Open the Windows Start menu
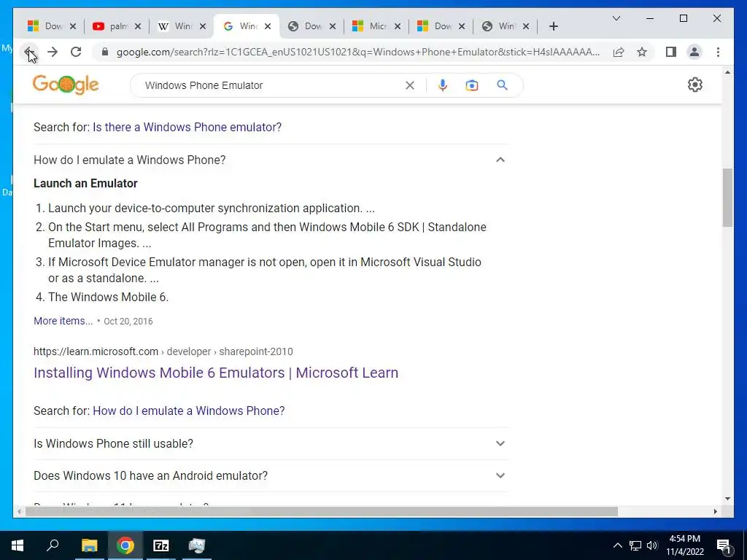 (18, 545)
